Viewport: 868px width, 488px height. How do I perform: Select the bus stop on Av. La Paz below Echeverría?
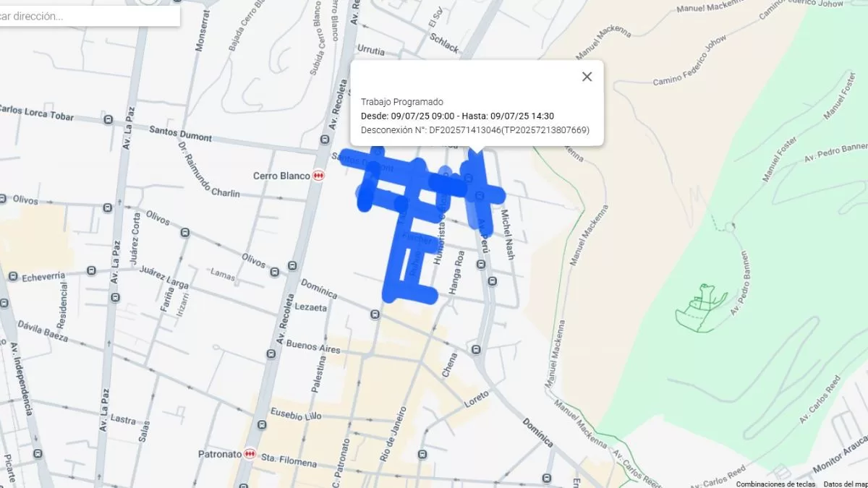114,297
